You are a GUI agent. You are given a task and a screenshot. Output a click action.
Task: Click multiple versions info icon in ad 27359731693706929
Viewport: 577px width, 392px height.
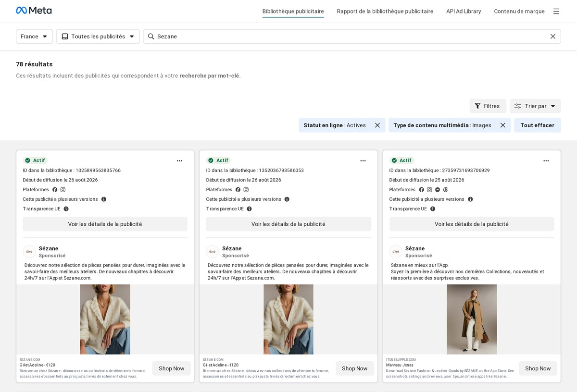[x=470, y=199]
